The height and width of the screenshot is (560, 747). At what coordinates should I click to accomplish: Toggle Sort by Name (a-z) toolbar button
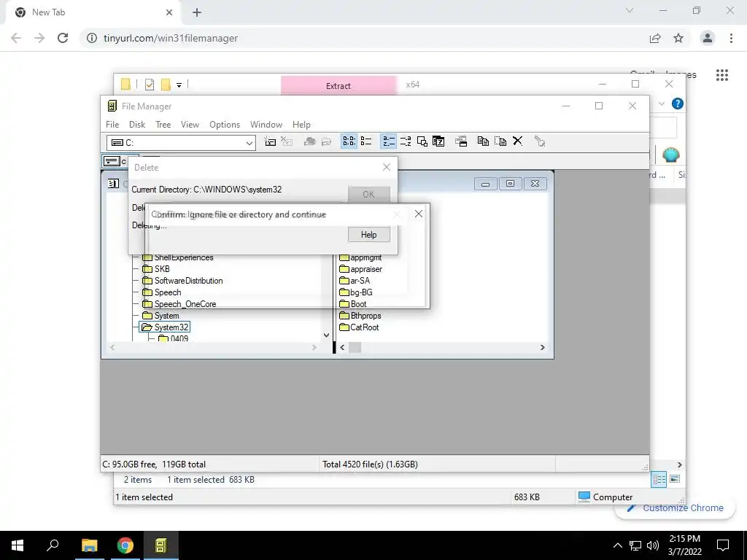pyautogui.click(x=388, y=141)
